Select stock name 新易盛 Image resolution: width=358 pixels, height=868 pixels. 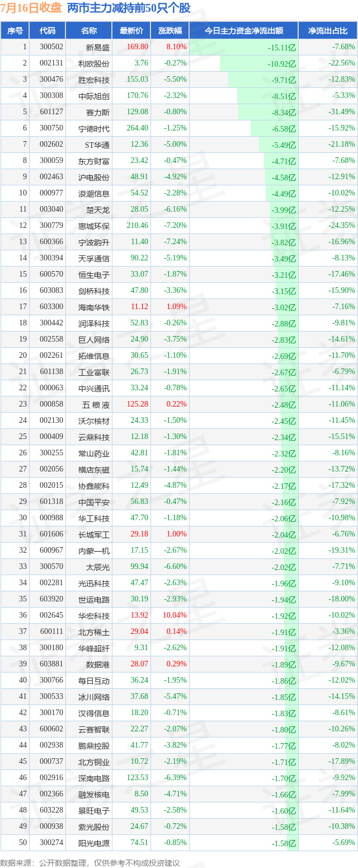98,48
